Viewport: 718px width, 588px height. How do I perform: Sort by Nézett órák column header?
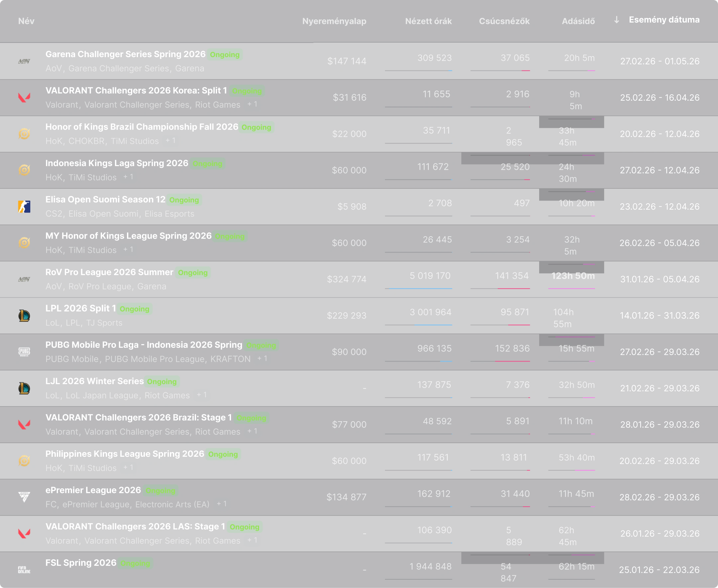[428, 21]
